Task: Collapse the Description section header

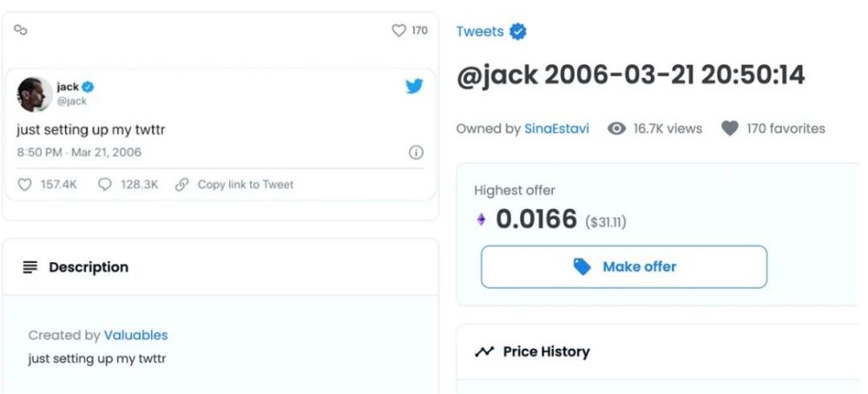Action: (89, 267)
